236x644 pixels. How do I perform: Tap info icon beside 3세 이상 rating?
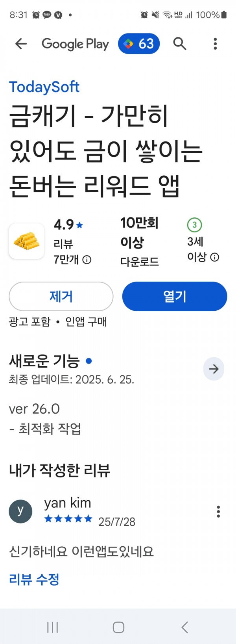tap(214, 257)
